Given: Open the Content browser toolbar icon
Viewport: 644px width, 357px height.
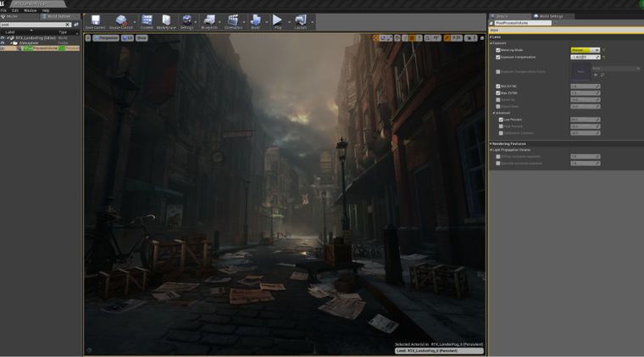Looking at the screenshot, I should click(x=147, y=22).
